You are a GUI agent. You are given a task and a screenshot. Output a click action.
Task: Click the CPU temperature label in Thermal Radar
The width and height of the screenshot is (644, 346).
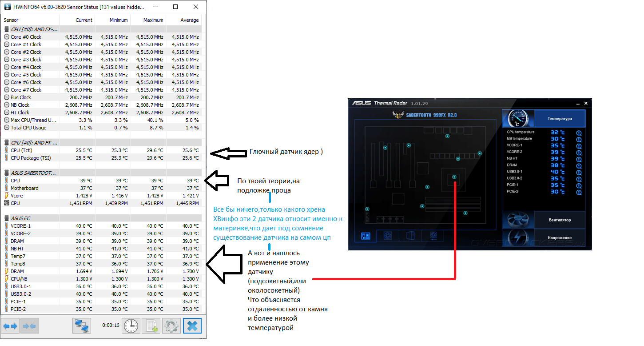[x=521, y=132]
